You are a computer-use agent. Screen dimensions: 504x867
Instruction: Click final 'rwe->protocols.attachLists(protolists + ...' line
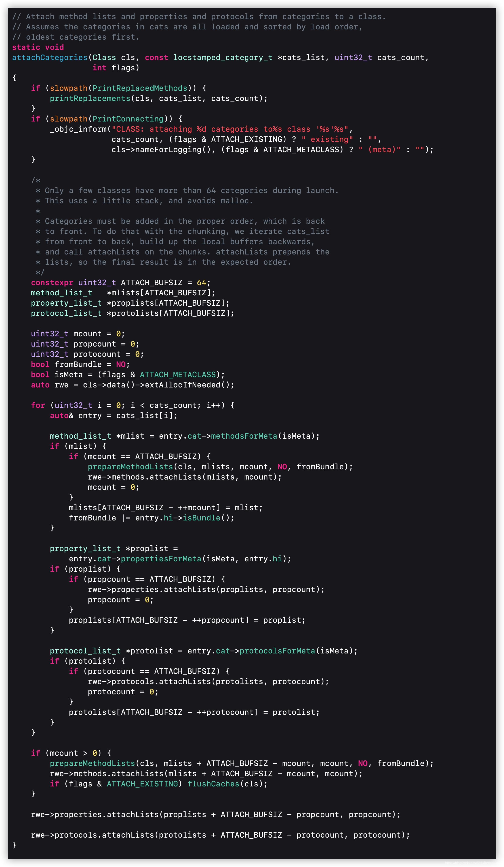point(220,835)
